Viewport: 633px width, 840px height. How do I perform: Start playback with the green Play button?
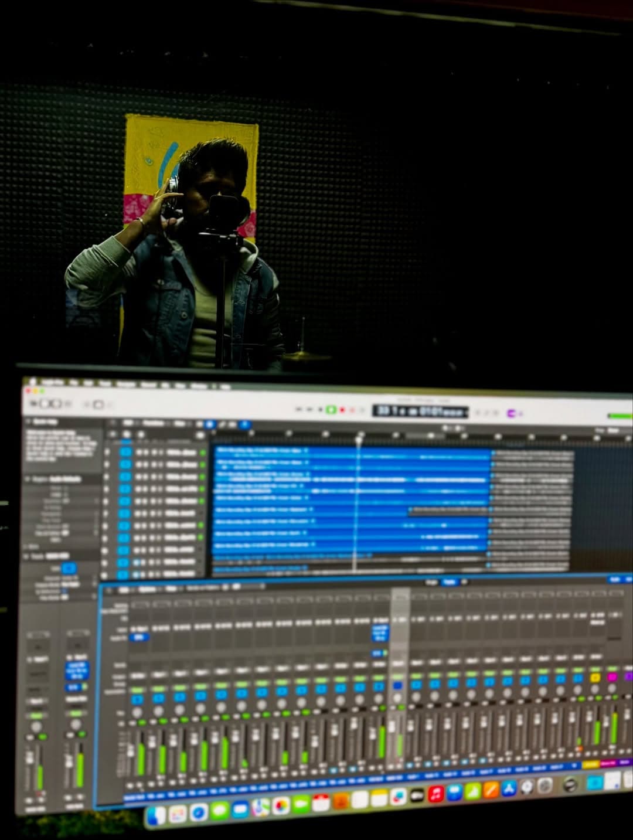(x=332, y=409)
